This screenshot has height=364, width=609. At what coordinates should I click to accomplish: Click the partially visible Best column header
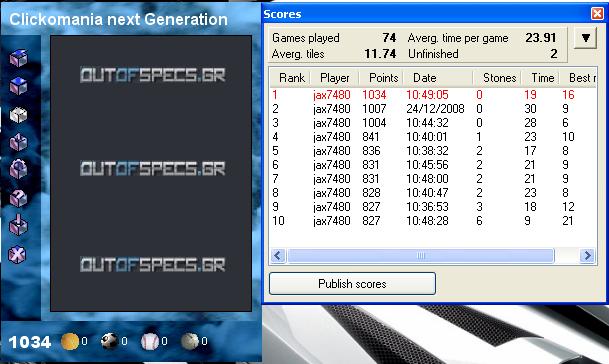coord(578,78)
